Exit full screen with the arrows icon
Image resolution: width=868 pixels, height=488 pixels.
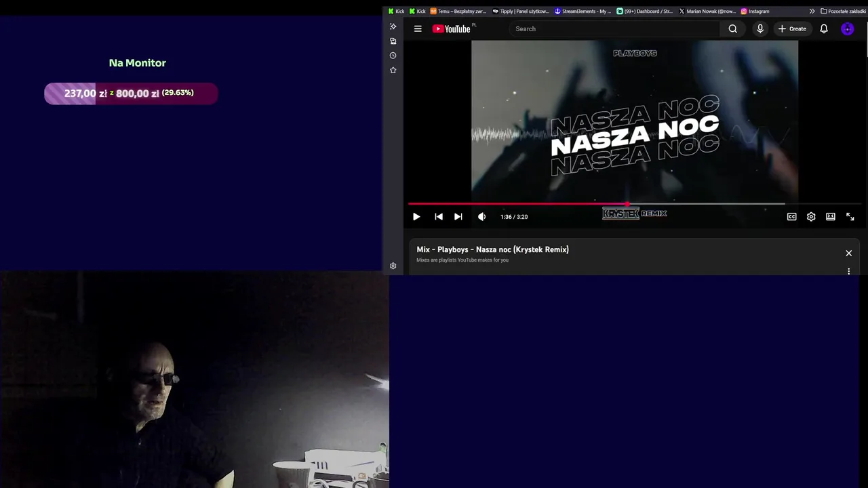tap(850, 217)
